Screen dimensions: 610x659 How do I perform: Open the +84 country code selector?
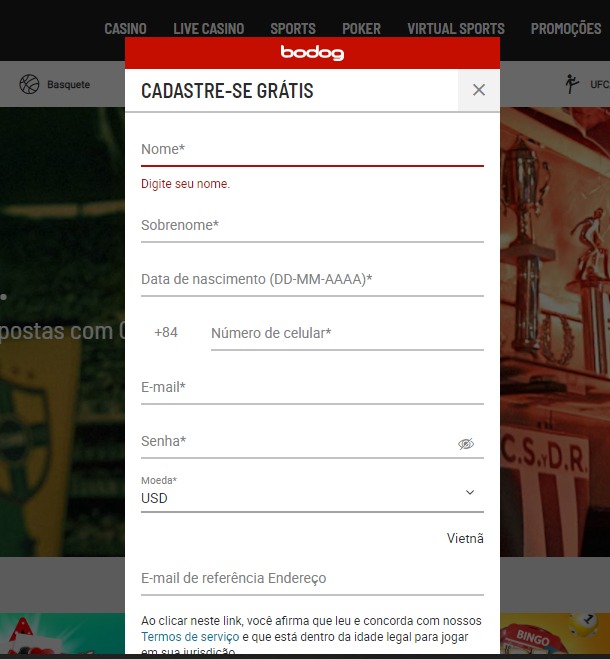166,332
